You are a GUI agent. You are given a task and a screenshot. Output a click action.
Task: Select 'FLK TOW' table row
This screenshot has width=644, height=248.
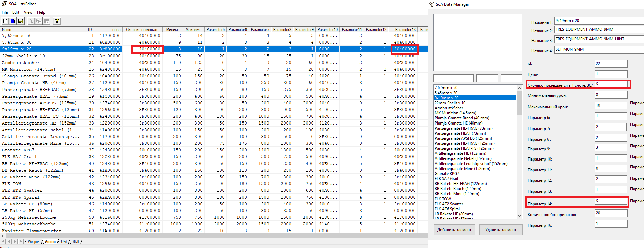pos(214,184)
